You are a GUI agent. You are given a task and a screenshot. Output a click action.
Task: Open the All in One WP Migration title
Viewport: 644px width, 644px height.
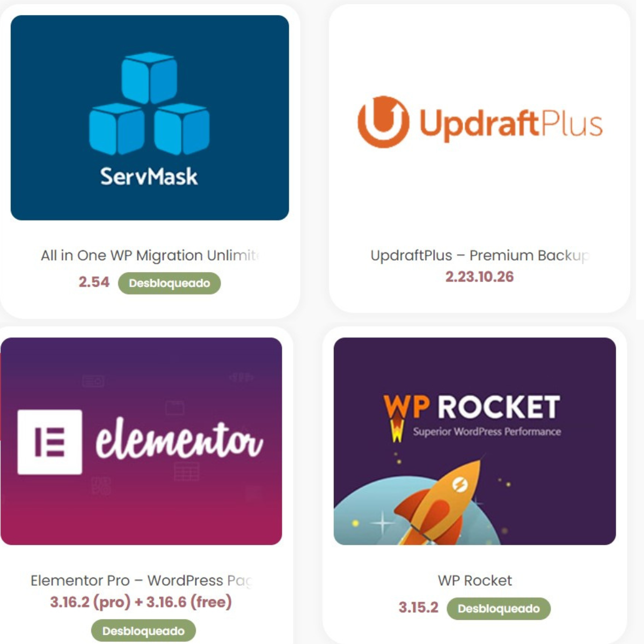click(150, 255)
